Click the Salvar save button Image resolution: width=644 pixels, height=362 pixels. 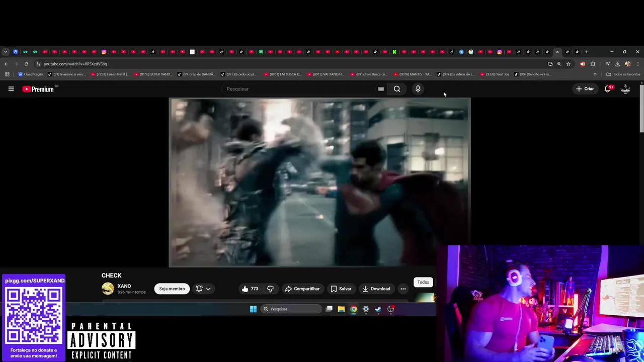point(341,289)
